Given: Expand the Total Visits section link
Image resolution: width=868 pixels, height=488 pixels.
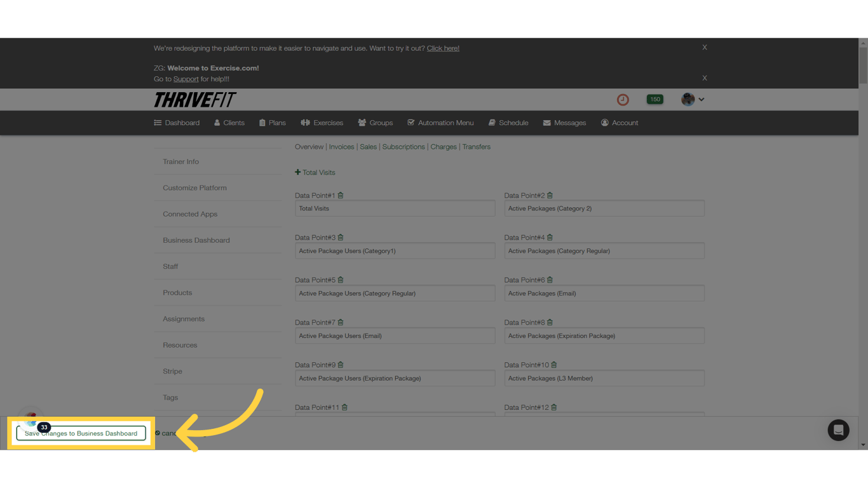Looking at the screenshot, I should point(318,172).
